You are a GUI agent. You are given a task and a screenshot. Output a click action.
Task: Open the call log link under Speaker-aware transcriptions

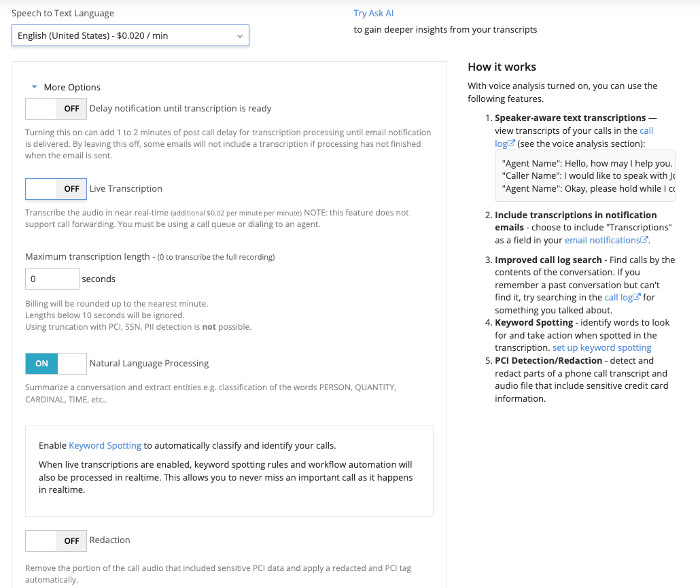646,131
